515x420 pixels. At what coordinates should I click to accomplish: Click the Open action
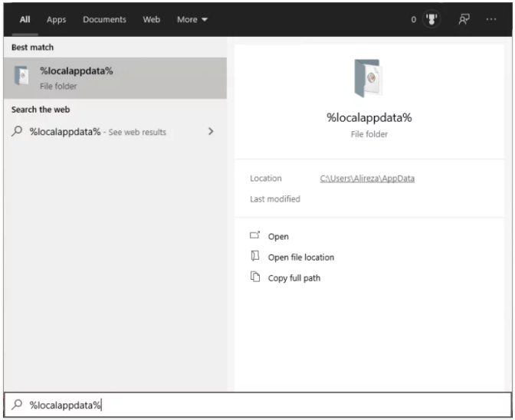point(278,236)
